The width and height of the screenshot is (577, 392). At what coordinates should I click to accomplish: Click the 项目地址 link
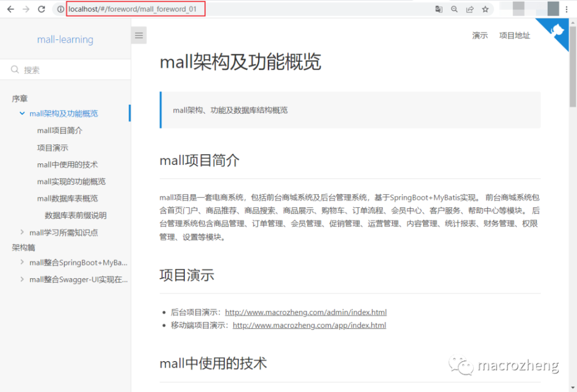514,35
